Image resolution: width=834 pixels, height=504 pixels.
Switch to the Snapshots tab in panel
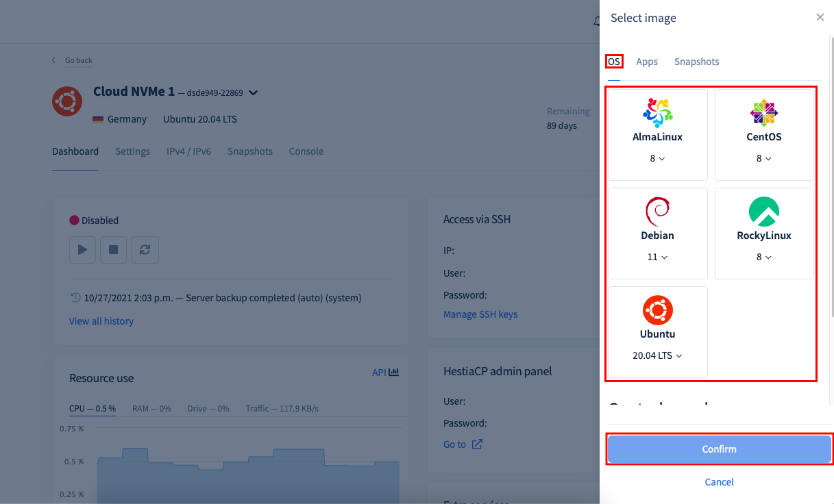(697, 62)
